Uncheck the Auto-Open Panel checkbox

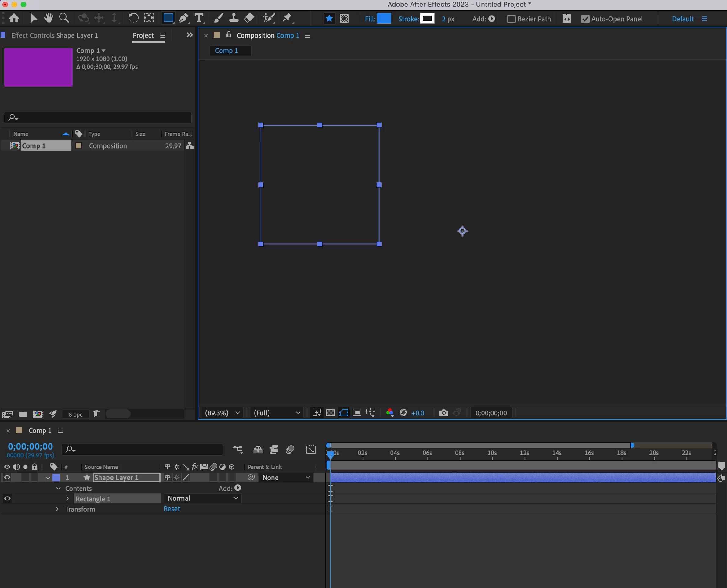tap(585, 19)
